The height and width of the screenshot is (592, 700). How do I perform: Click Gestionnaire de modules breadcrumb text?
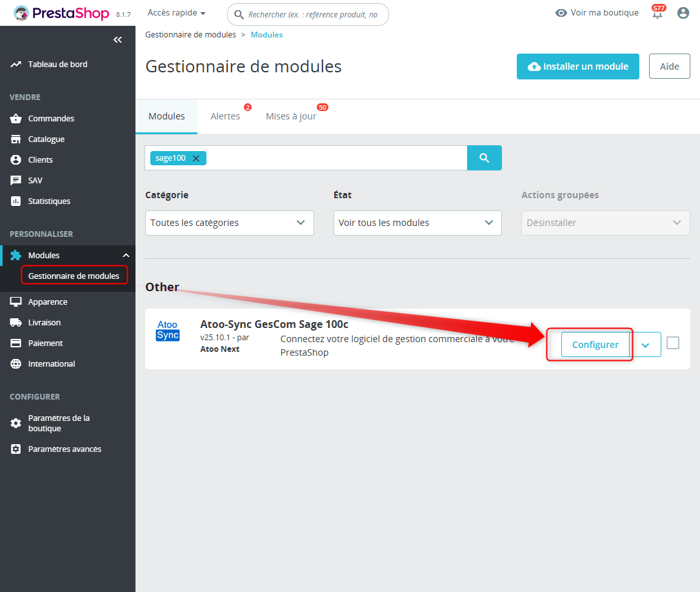click(x=190, y=35)
